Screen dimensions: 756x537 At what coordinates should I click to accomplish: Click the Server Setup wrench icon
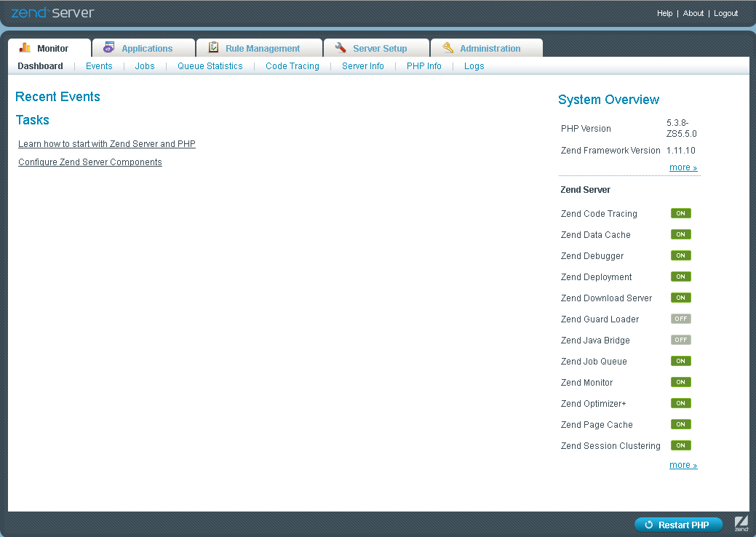(341, 48)
